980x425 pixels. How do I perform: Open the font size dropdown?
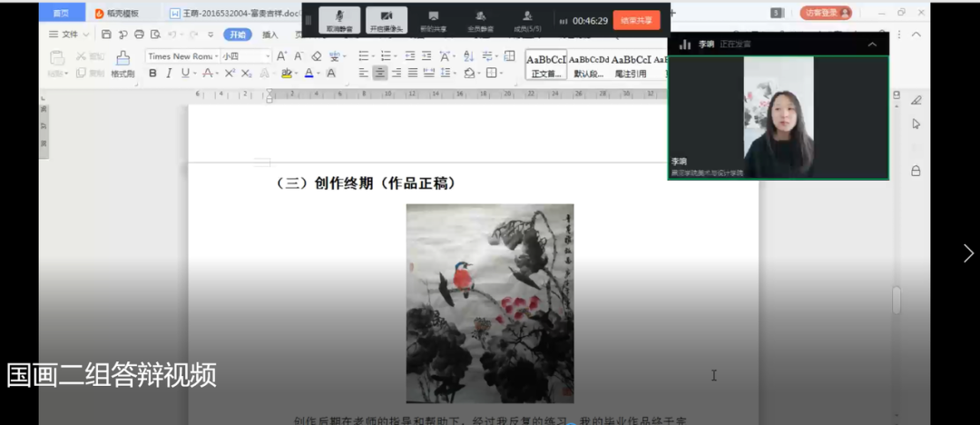[245, 56]
